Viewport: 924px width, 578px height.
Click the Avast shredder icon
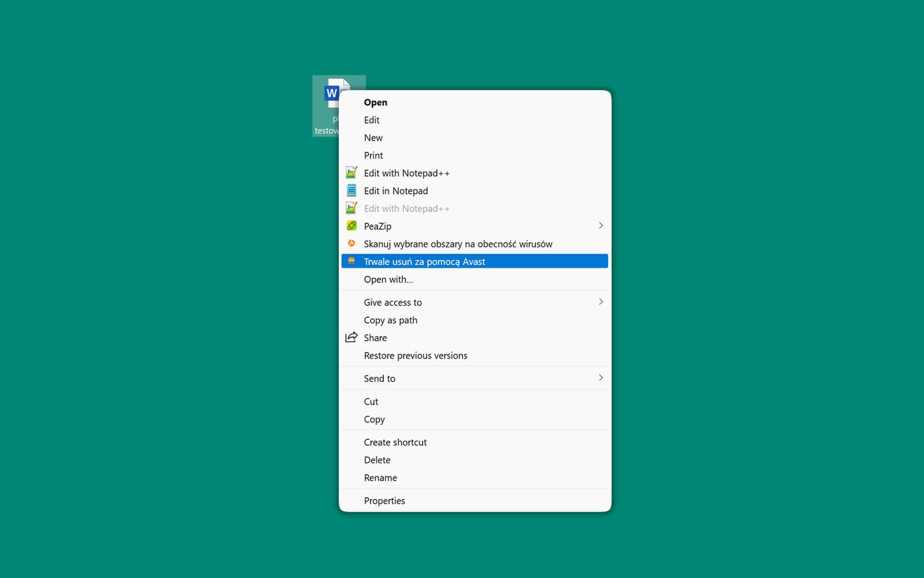pos(351,261)
